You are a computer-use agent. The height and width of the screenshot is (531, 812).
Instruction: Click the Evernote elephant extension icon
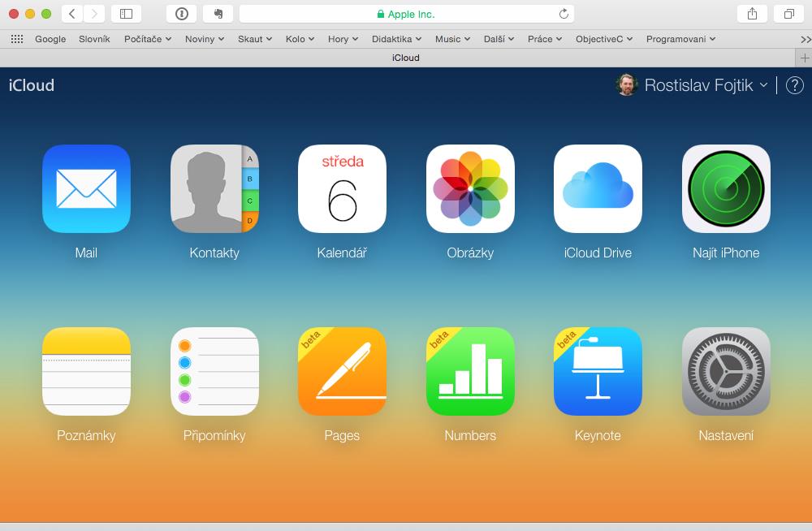(218, 14)
